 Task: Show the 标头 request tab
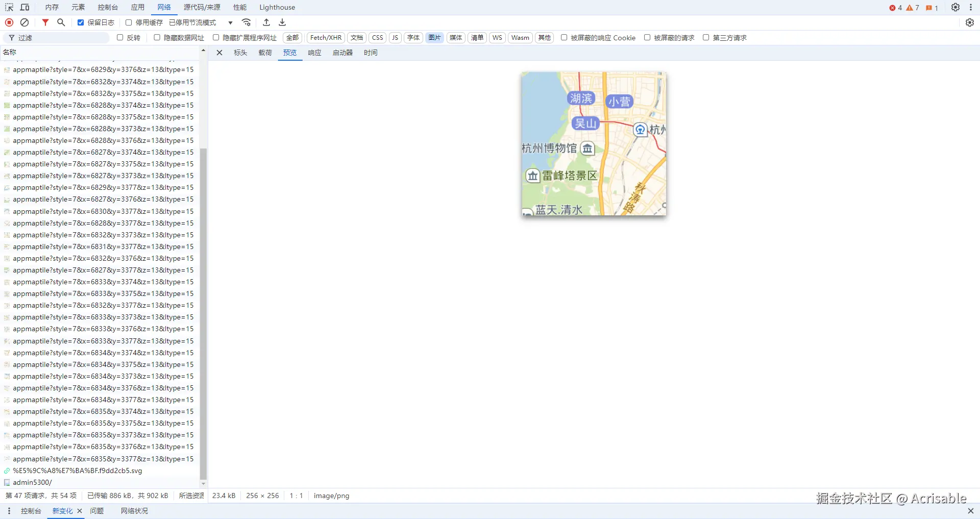pyautogui.click(x=240, y=53)
